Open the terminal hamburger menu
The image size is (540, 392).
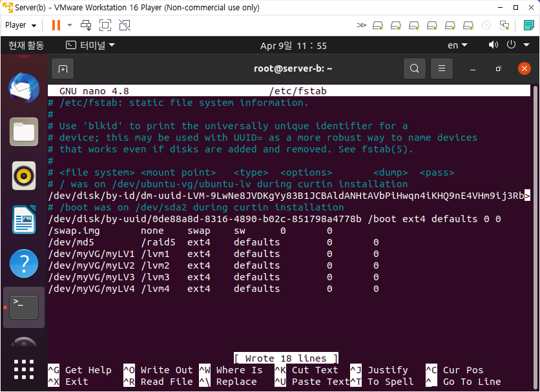(442, 68)
